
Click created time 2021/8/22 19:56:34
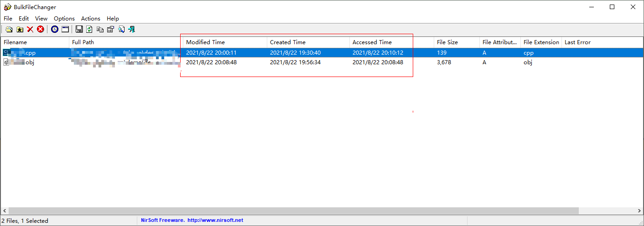[295, 62]
